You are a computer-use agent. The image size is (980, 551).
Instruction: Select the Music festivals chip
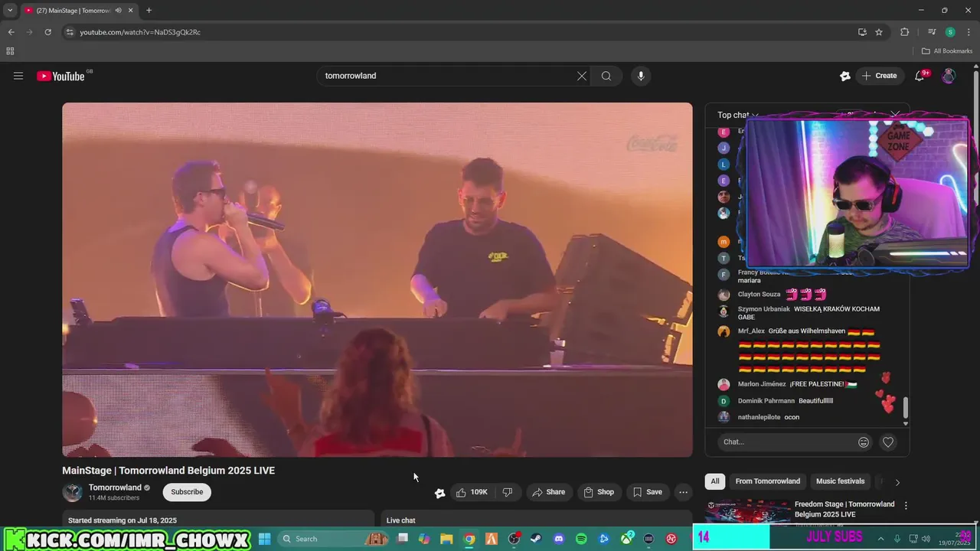pos(841,481)
